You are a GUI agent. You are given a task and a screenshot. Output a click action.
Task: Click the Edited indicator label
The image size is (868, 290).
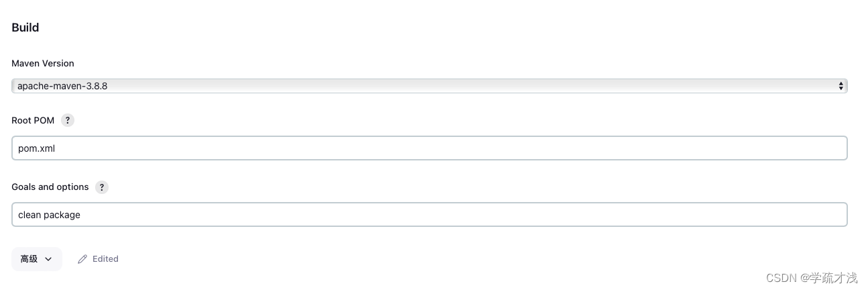point(105,259)
